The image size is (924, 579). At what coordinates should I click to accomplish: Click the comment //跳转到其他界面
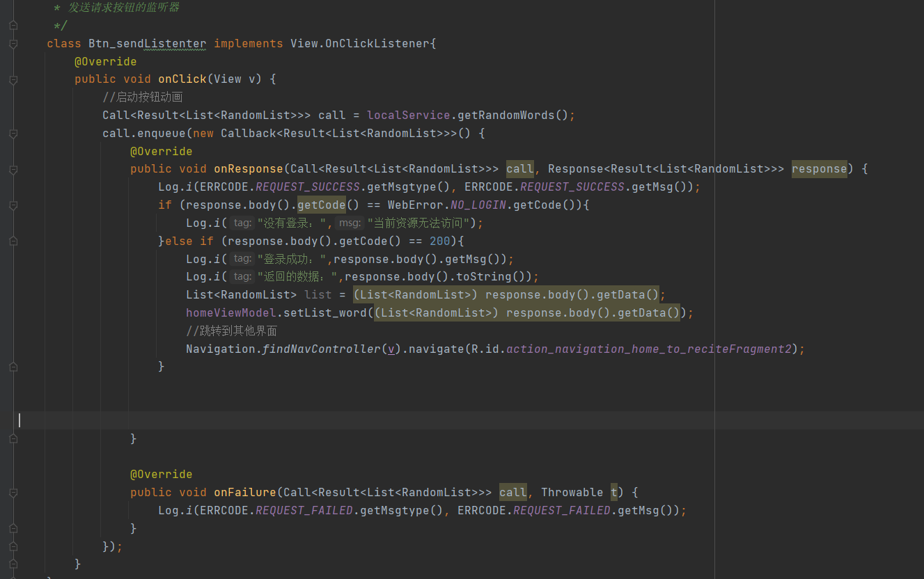(231, 331)
